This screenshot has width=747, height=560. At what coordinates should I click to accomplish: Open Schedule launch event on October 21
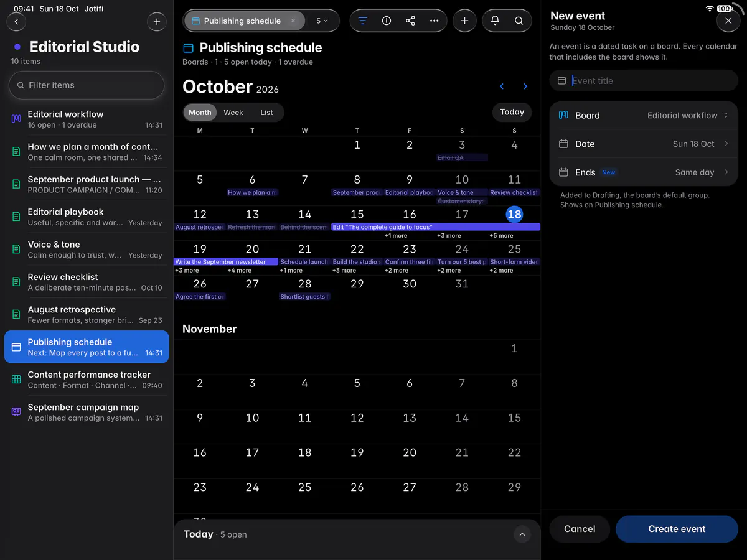tap(304, 262)
